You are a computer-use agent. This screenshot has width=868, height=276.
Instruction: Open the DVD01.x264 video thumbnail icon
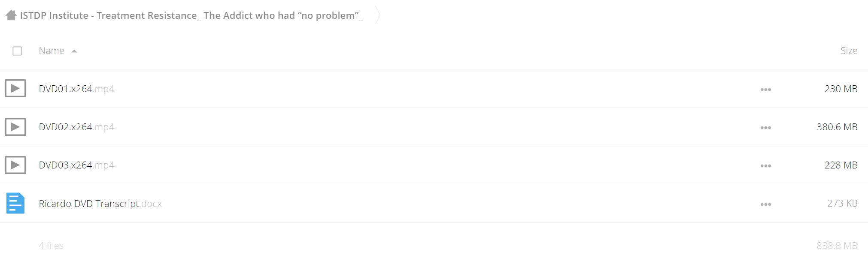tap(15, 88)
